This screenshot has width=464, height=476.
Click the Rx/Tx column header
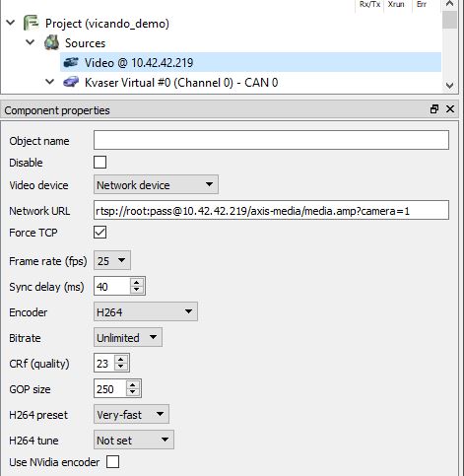coord(369,5)
